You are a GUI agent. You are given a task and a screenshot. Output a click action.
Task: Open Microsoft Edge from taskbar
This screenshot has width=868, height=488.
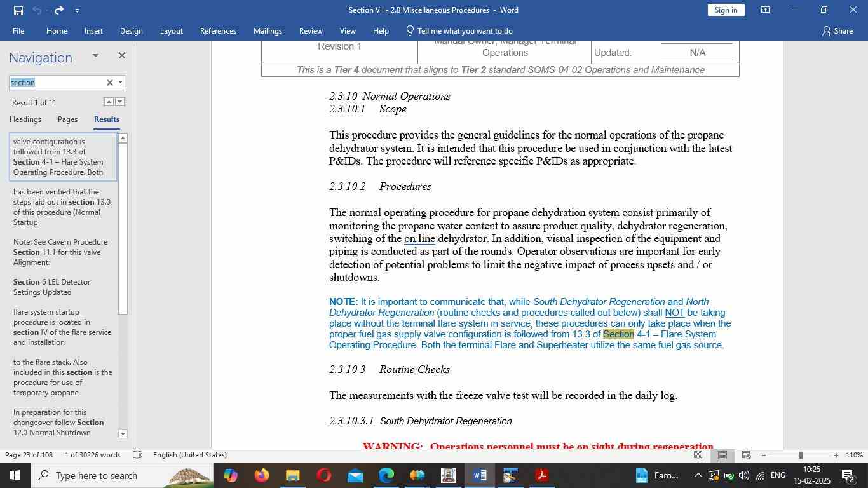click(x=386, y=475)
